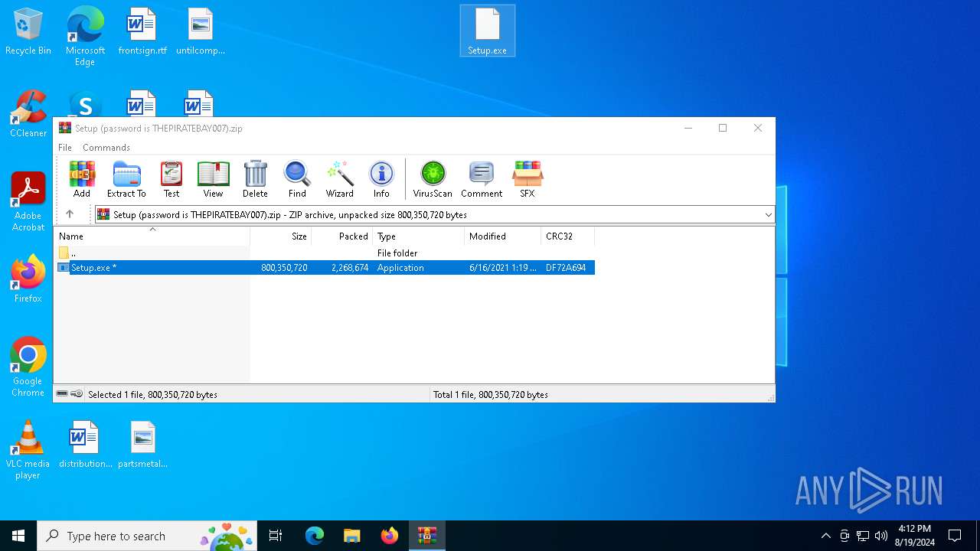Sort list by Type column header
The image size is (980, 551).
pos(419,236)
